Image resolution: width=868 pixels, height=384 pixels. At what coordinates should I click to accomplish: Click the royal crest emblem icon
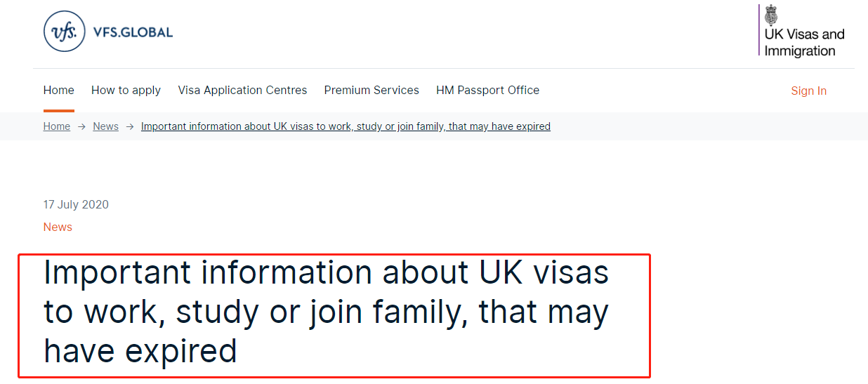[772, 15]
